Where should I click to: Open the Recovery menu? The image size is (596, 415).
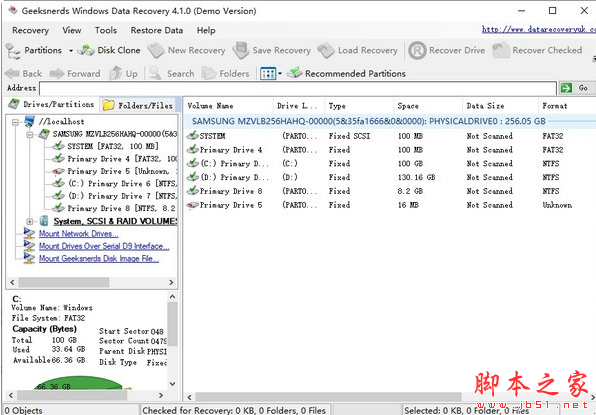30,30
